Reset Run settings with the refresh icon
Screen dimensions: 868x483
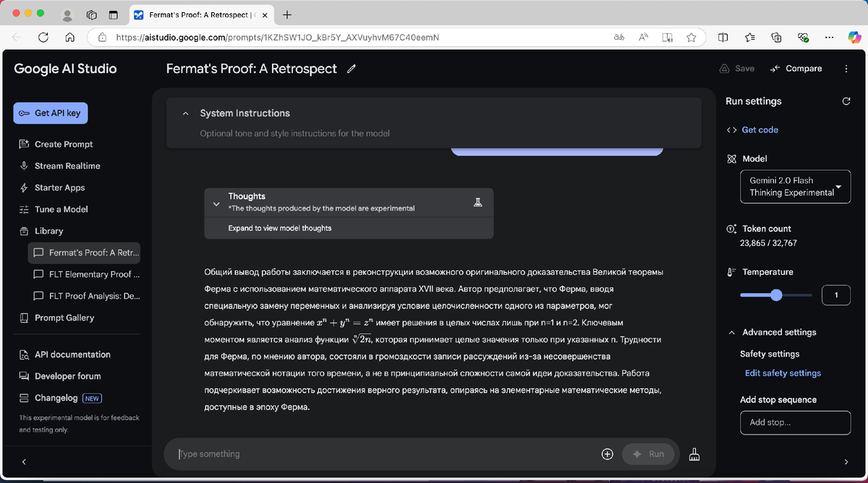(846, 101)
